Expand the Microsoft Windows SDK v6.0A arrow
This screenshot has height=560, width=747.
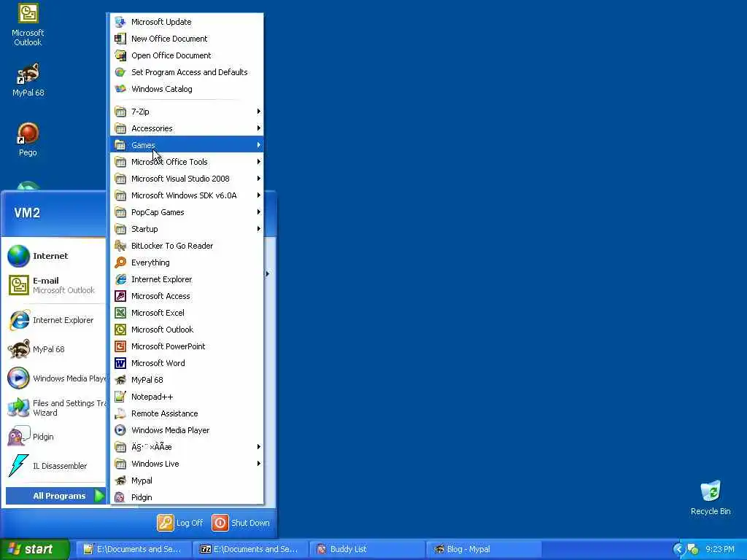259,195
